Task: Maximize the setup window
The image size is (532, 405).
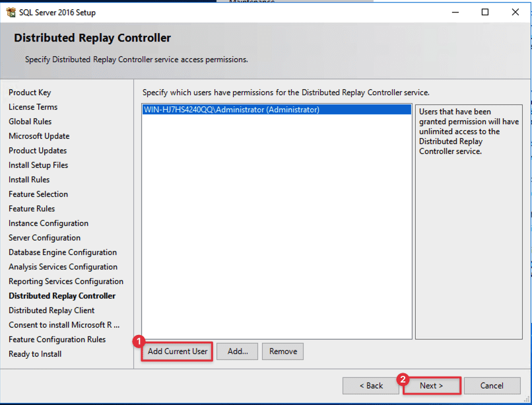Action: point(485,12)
